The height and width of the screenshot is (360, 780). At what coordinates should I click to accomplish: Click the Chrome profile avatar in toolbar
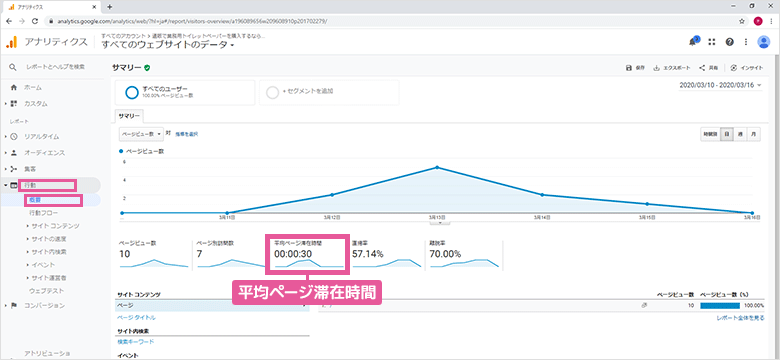point(758,21)
